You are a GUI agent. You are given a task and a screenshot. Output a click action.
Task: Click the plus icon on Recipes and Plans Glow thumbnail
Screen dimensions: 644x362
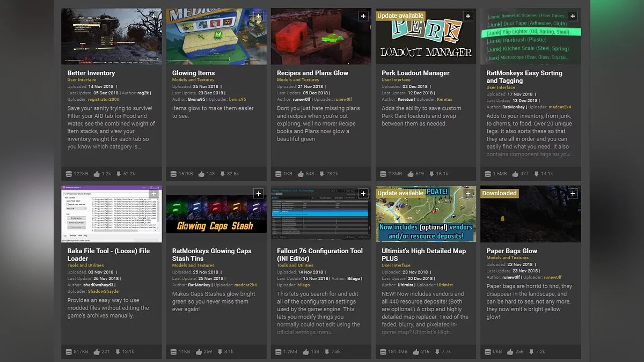pyautogui.click(x=363, y=16)
